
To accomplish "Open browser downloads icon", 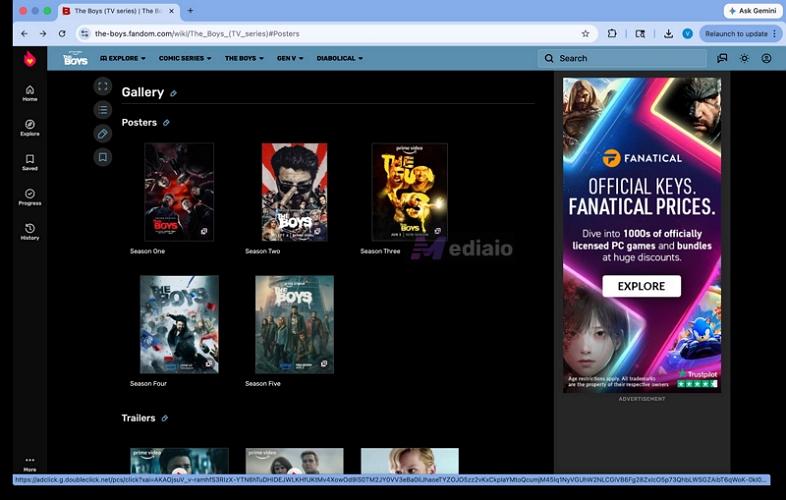I will pyautogui.click(x=668, y=34).
